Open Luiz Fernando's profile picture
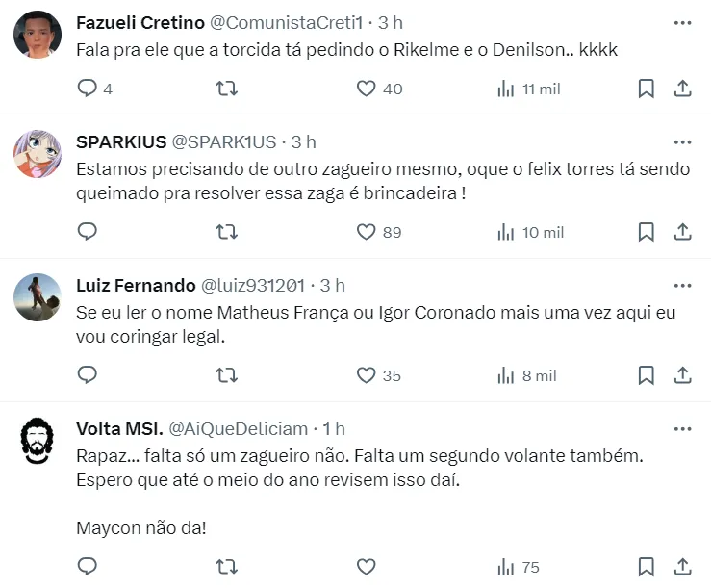Viewport: 711px width, 588px height. click(38, 297)
